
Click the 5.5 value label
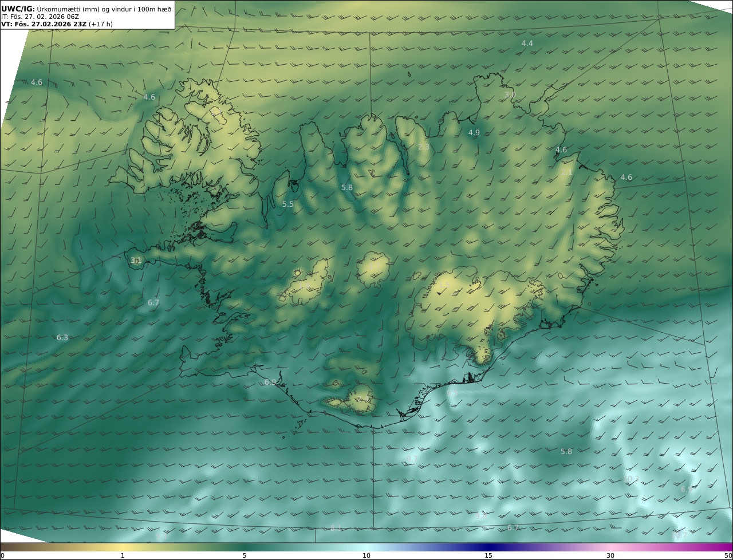(x=288, y=204)
